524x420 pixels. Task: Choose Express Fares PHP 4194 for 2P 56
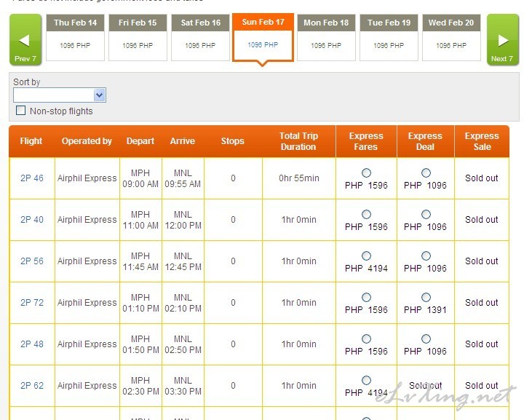pos(366,255)
